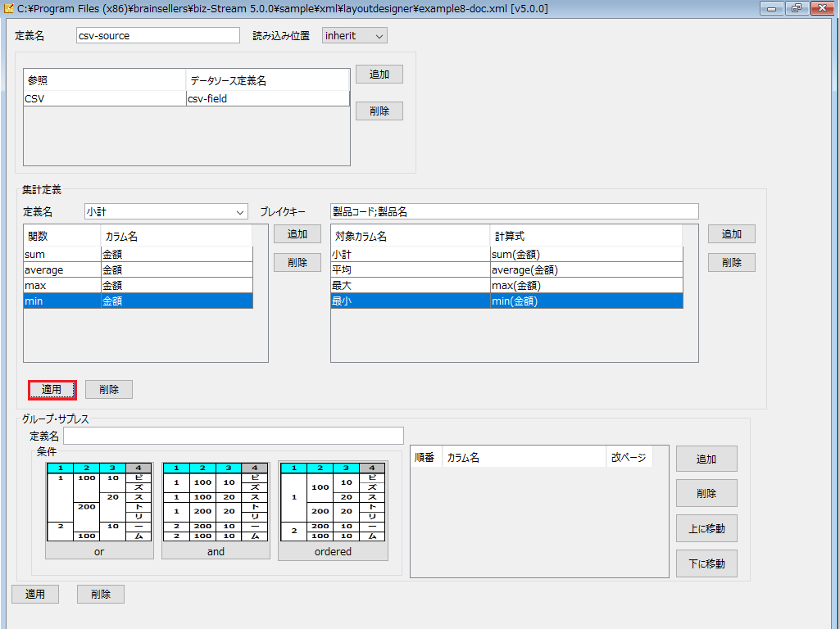Screen dimensions: 840x629
Task: Click the average(金額) formula cell
Action: point(587,269)
